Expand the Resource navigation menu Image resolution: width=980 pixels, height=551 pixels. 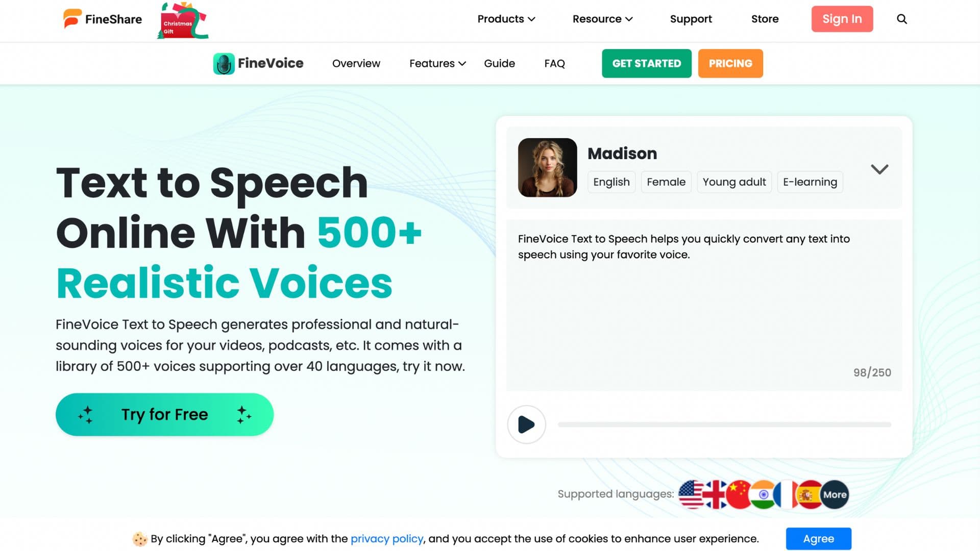pos(602,19)
